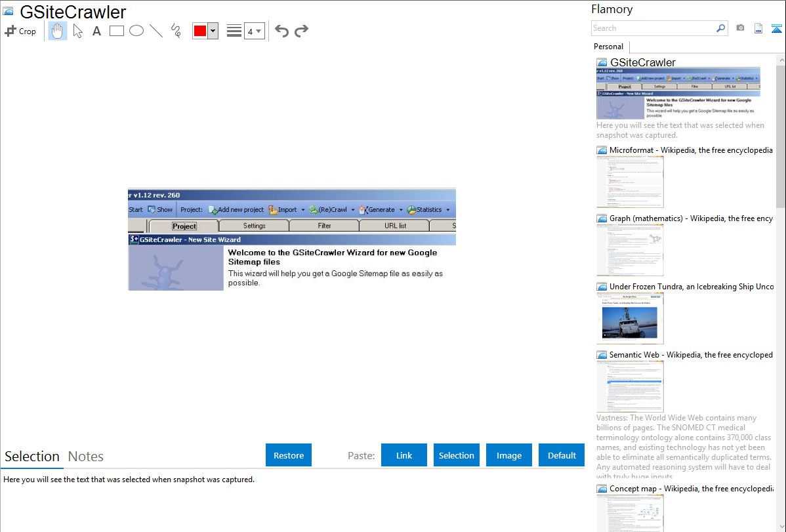Click the sidebar scroll down arrow
The width and height of the screenshot is (786, 532).
click(781, 527)
